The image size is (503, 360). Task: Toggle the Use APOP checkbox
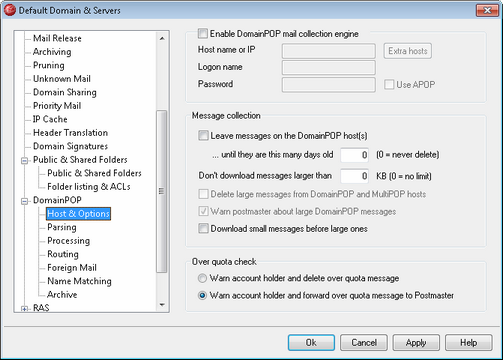[389, 84]
